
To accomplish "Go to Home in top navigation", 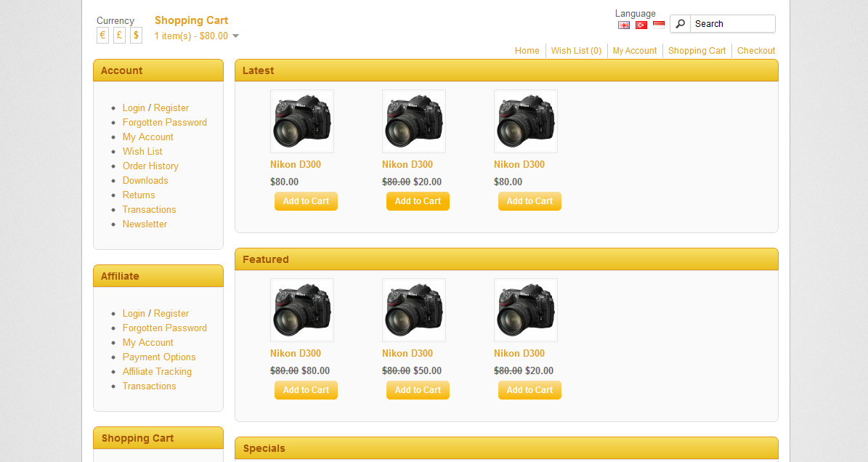I will [x=527, y=50].
